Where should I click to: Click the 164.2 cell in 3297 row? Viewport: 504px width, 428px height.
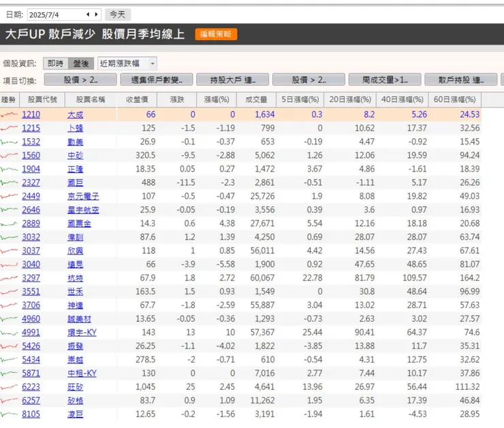coord(470,278)
